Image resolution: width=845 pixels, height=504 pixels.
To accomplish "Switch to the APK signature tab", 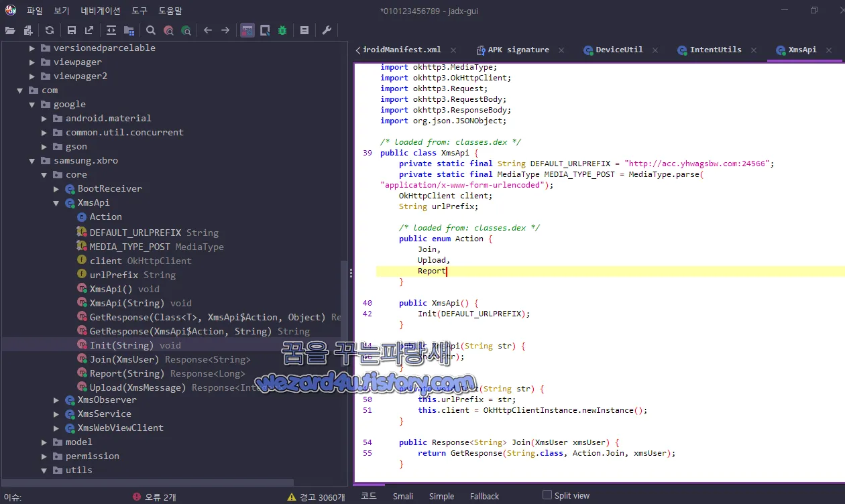I will tap(518, 50).
